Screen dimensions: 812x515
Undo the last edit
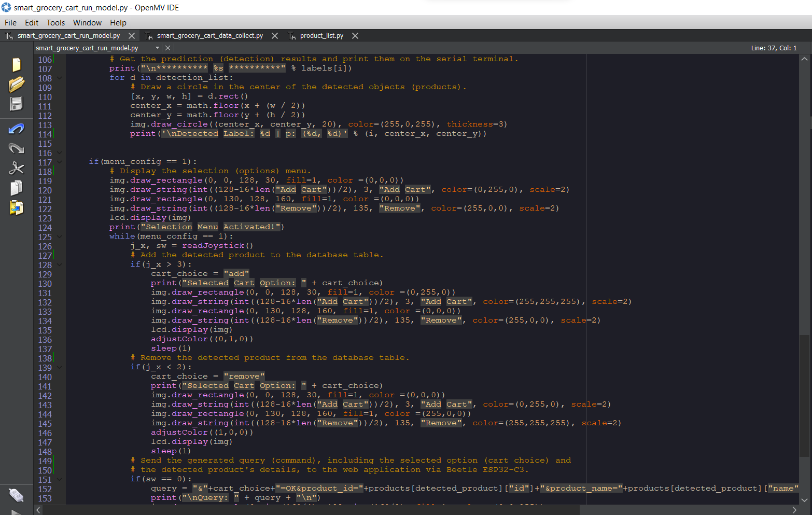[16, 128]
